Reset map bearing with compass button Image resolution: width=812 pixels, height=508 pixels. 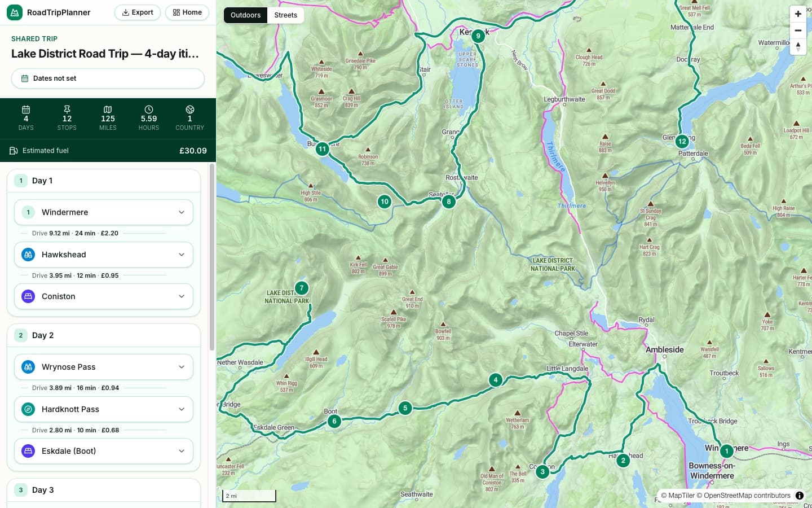(x=798, y=47)
